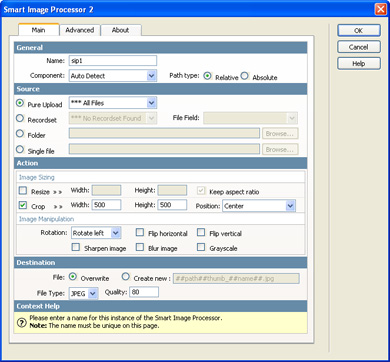
Task: Confirm settings with the OK button
Action: pyautogui.click(x=359, y=30)
